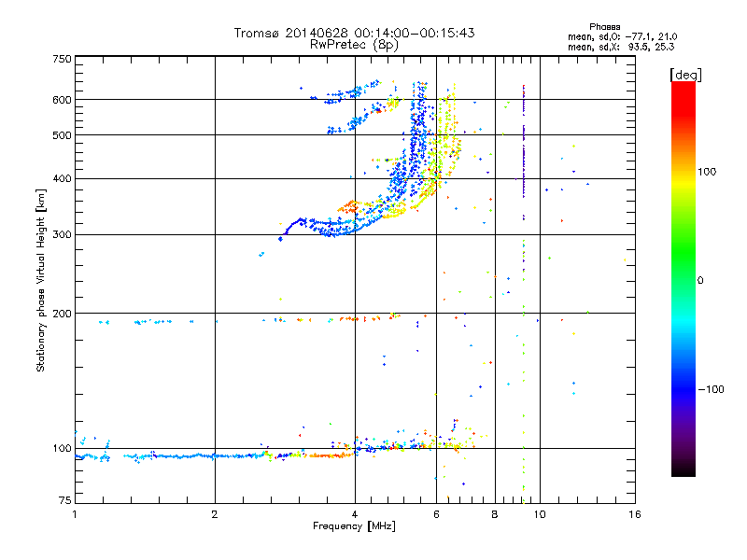Viewport: 747px width, 560px height.
Task: Click the colorbar '-100' tick label
Action: pyautogui.click(x=712, y=389)
